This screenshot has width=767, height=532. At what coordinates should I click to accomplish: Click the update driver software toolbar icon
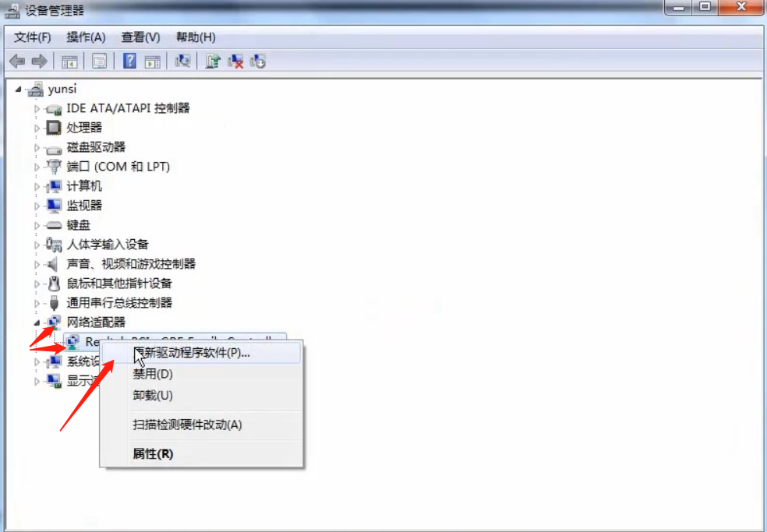214,61
